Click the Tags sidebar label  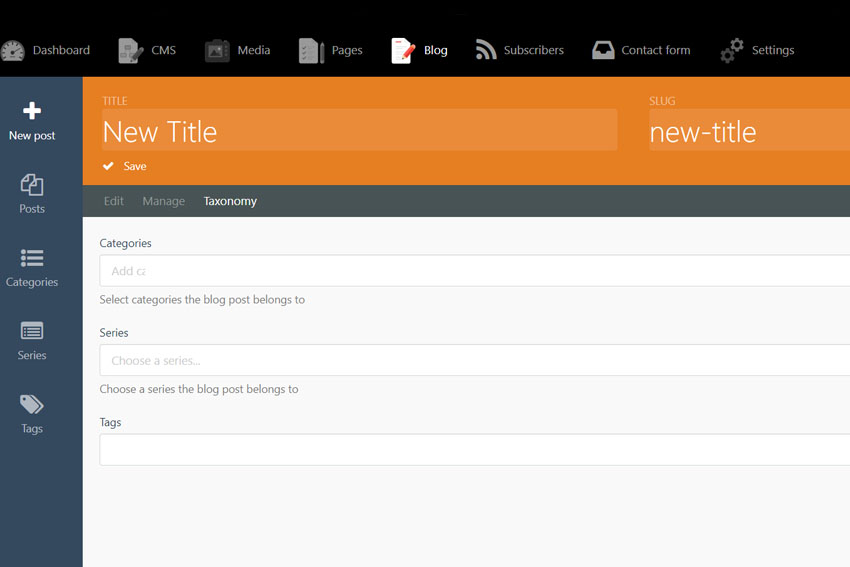click(32, 428)
